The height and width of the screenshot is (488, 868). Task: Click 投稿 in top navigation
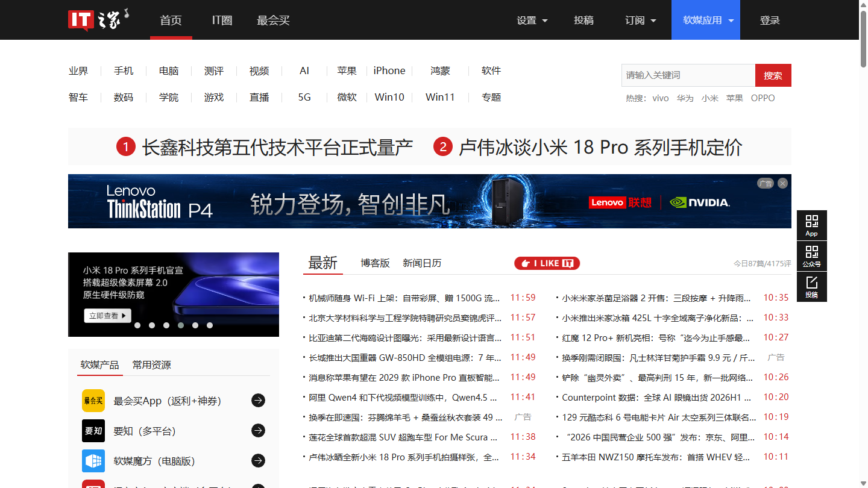coord(583,20)
